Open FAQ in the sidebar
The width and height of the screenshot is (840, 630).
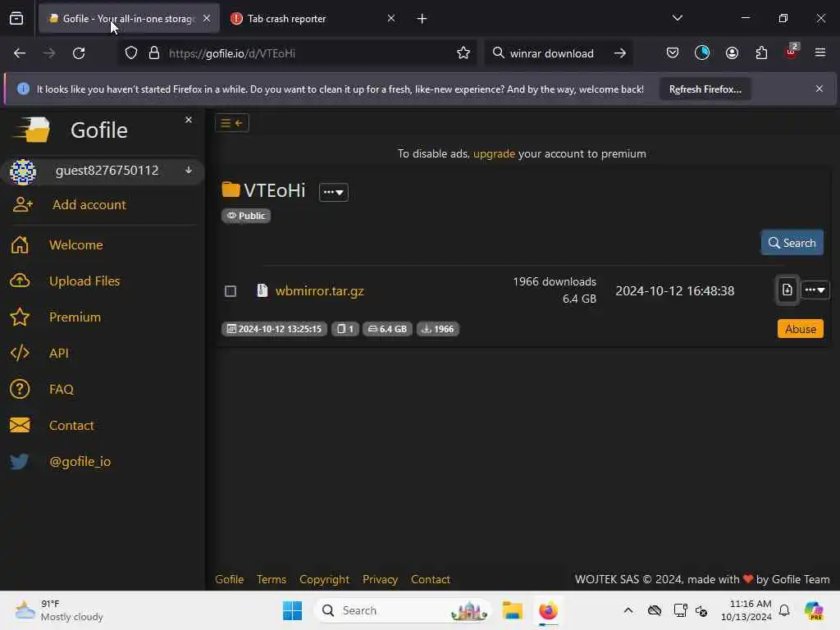click(x=61, y=390)
